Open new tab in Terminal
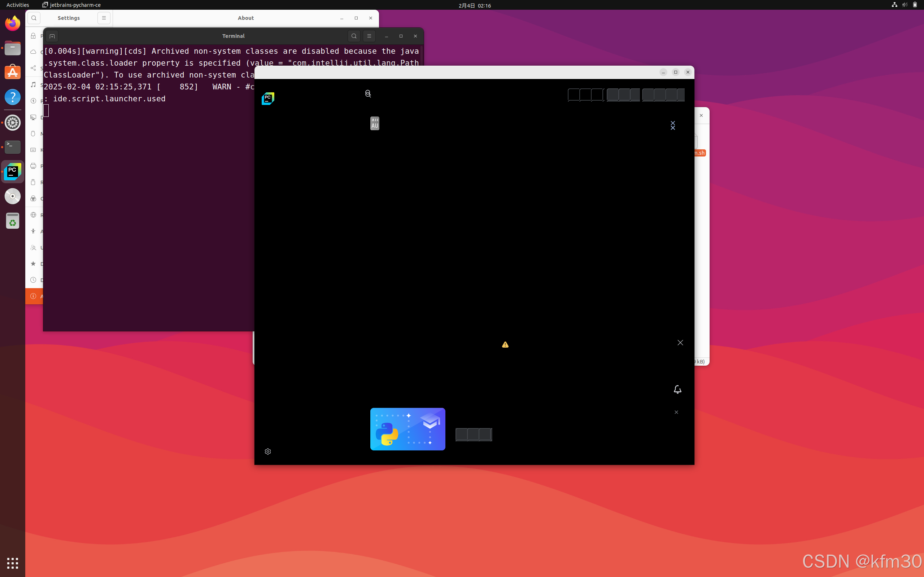The image size is (924, 577). (x=52, y=36)
